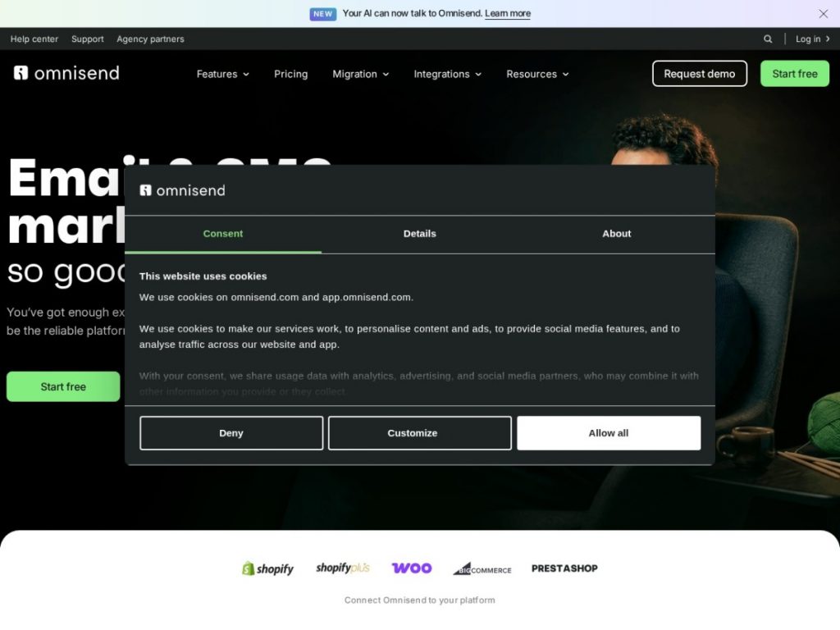
Task: Switch to the About tab
Action: click(617, 234)
